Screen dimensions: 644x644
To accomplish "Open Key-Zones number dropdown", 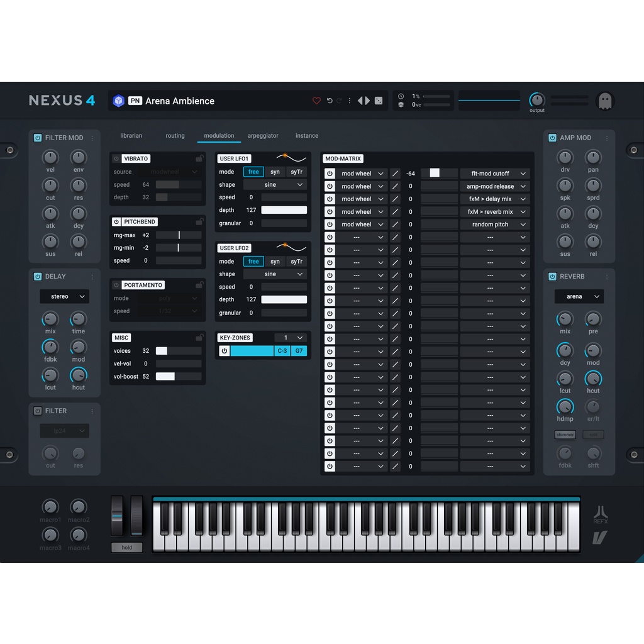I will point(291,338).
